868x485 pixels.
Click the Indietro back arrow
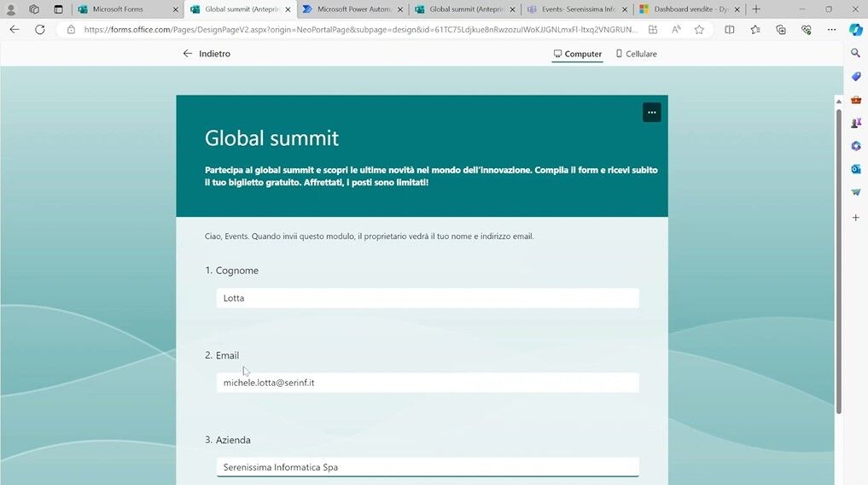pos(188,54)
